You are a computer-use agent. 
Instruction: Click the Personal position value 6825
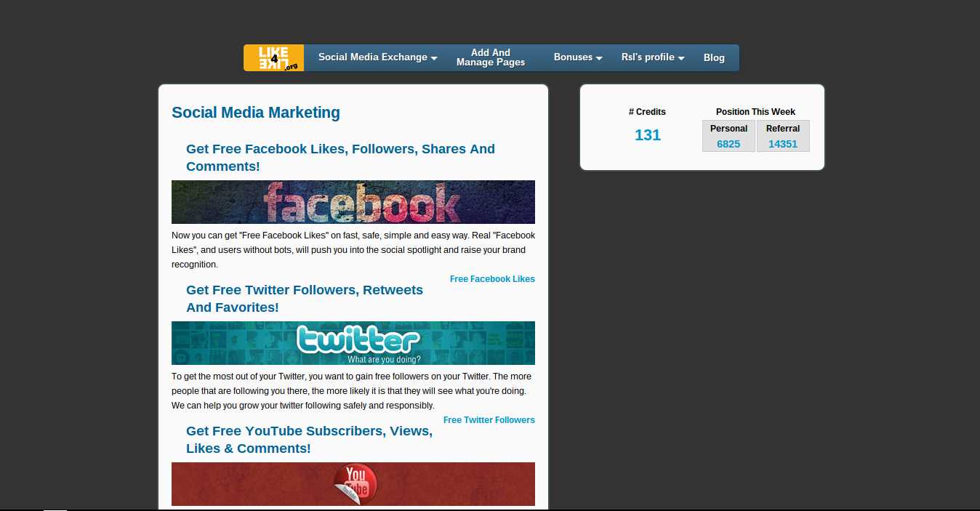pyautogui.click(x=728, y=144)
